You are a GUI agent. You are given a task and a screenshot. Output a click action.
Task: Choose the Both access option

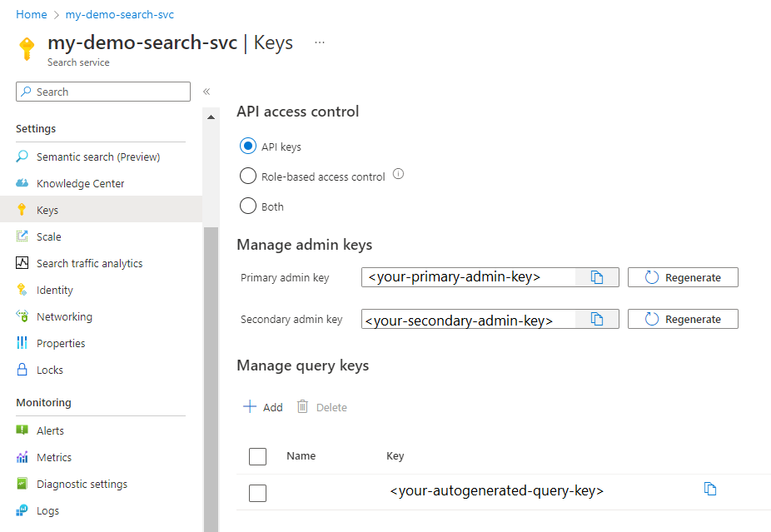(x=247, y=206)
